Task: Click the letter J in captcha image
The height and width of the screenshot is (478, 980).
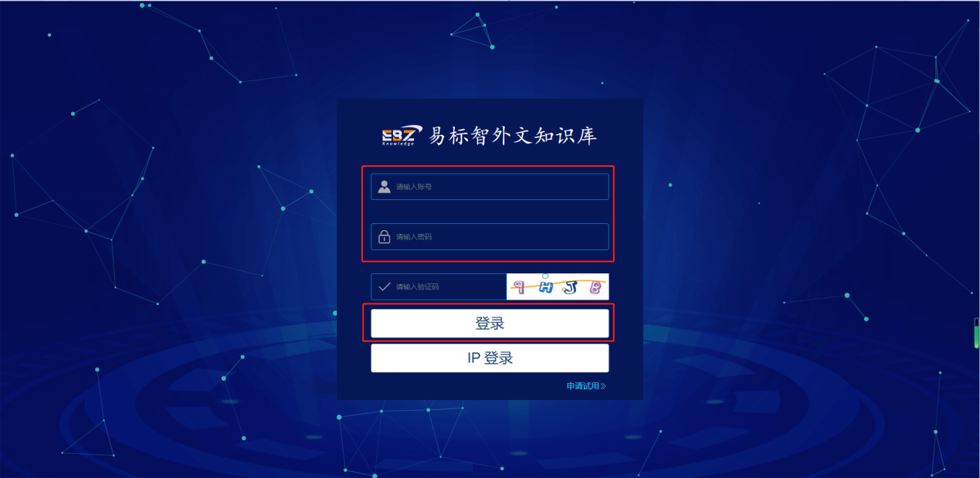Action: [x=570, y=288]
